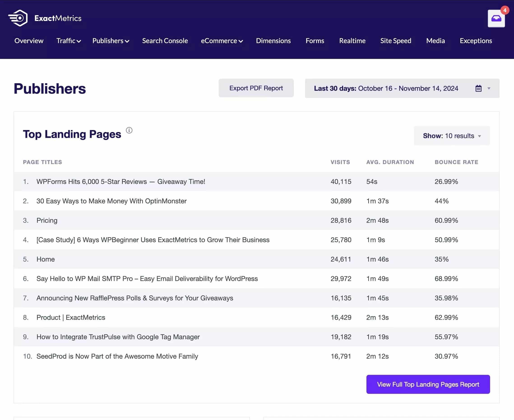Open the Site Speed report

[x=396, y=41]
